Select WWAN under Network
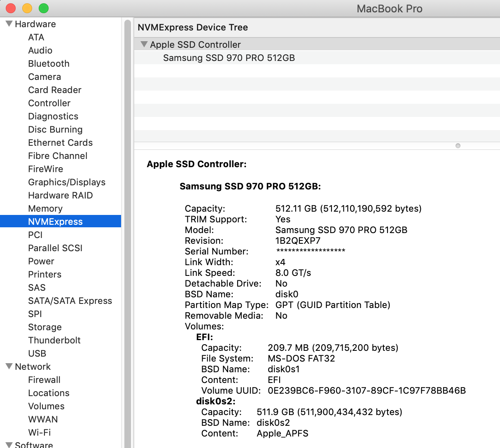 43,419
